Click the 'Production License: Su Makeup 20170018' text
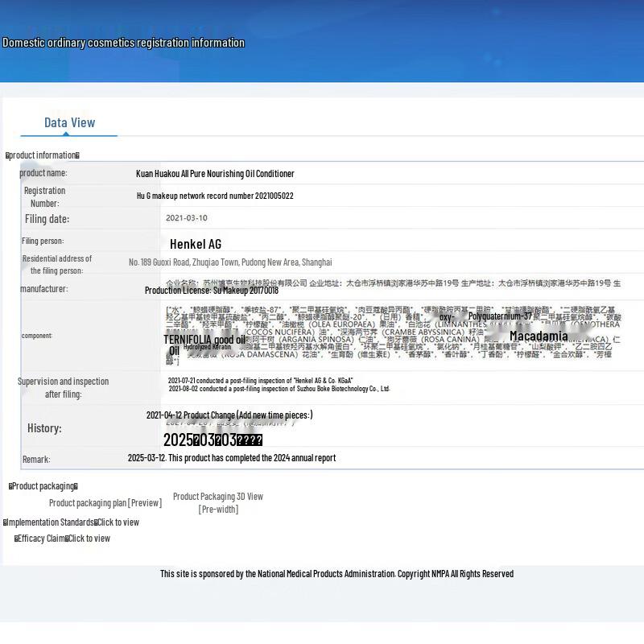Image resolution: width=644 pixels, height=644 pixels. 212,291
